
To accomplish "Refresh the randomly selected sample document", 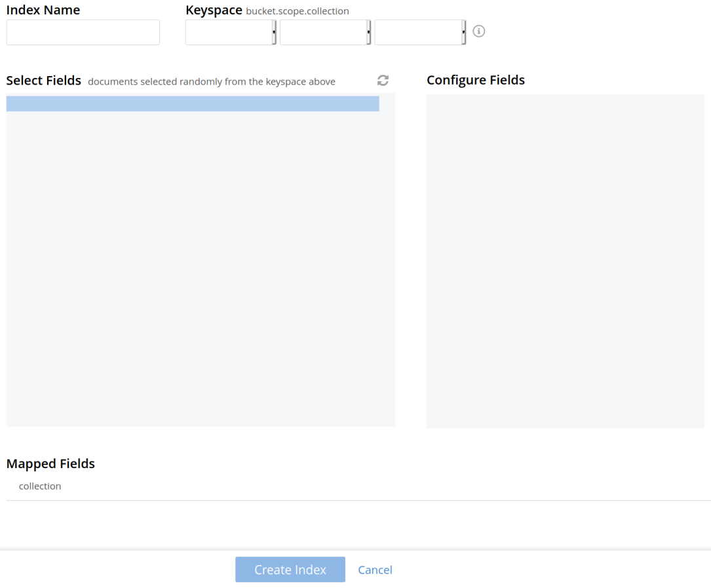I will pyautogui.click(x=383, y=81).
